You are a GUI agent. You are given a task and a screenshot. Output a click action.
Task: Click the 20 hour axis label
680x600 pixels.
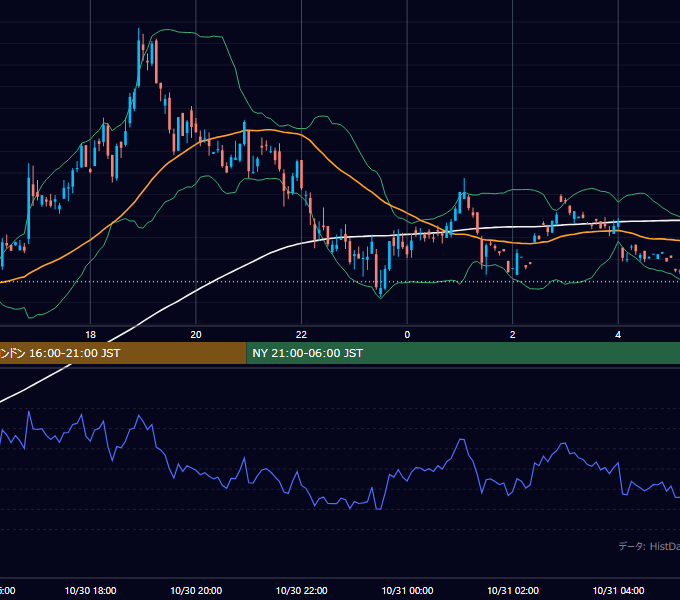[x=196, y=335]
